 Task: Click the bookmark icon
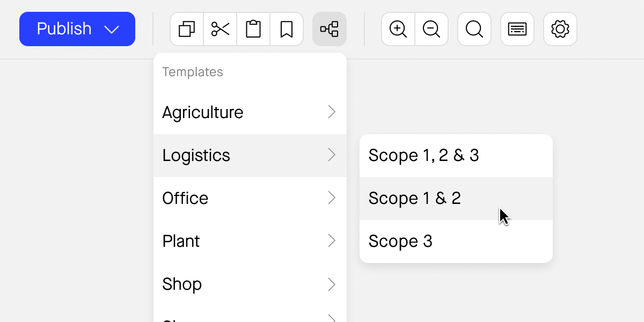point(287,29)
